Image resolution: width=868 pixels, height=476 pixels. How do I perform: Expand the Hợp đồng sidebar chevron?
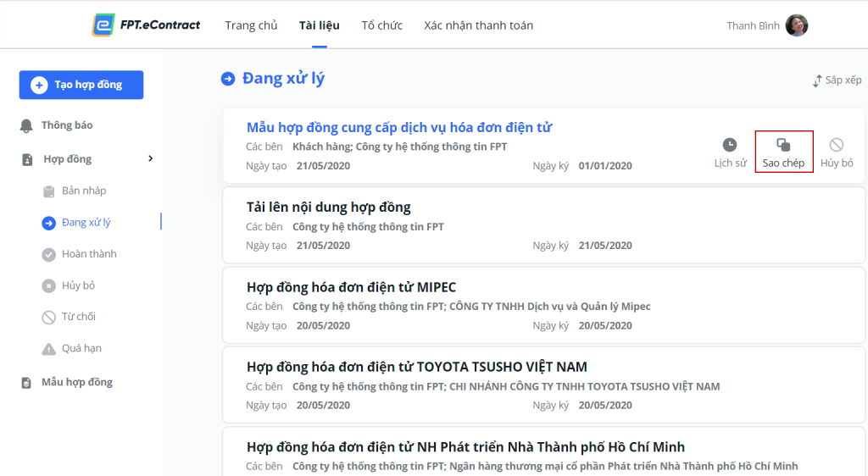[151, 158]
